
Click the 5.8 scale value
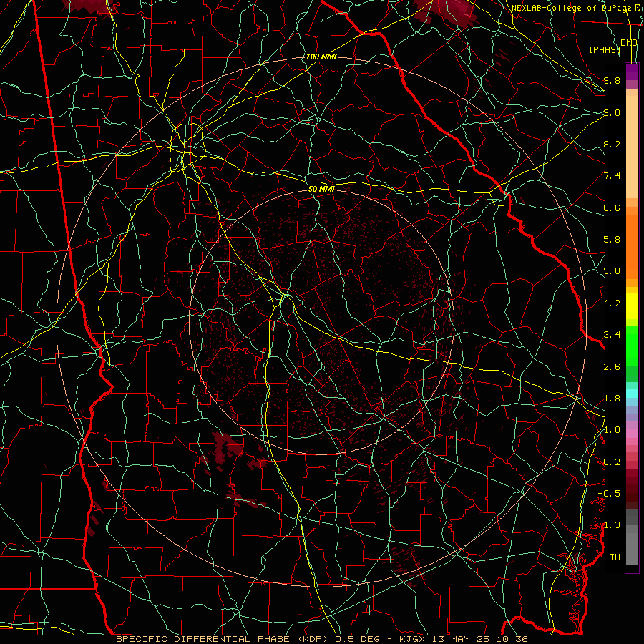[612, 240]
